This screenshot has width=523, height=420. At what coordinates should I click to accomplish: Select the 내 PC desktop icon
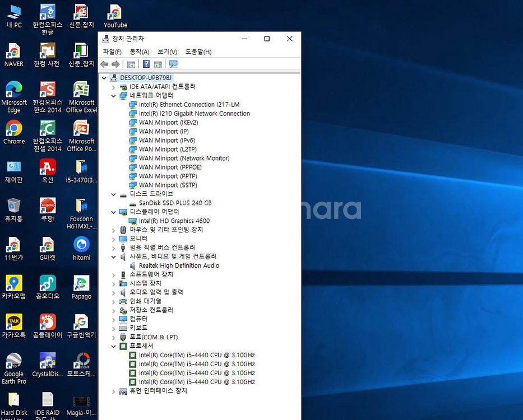14,16
